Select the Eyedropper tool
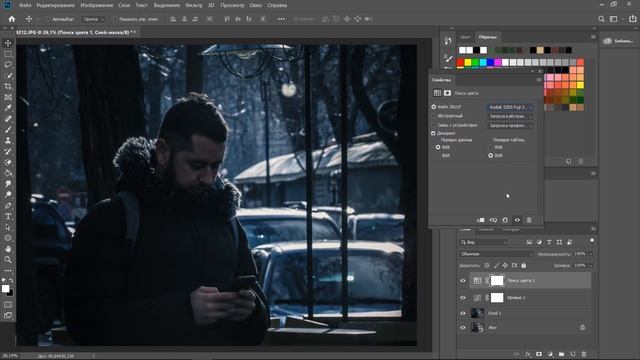 (x=8, y=108)
